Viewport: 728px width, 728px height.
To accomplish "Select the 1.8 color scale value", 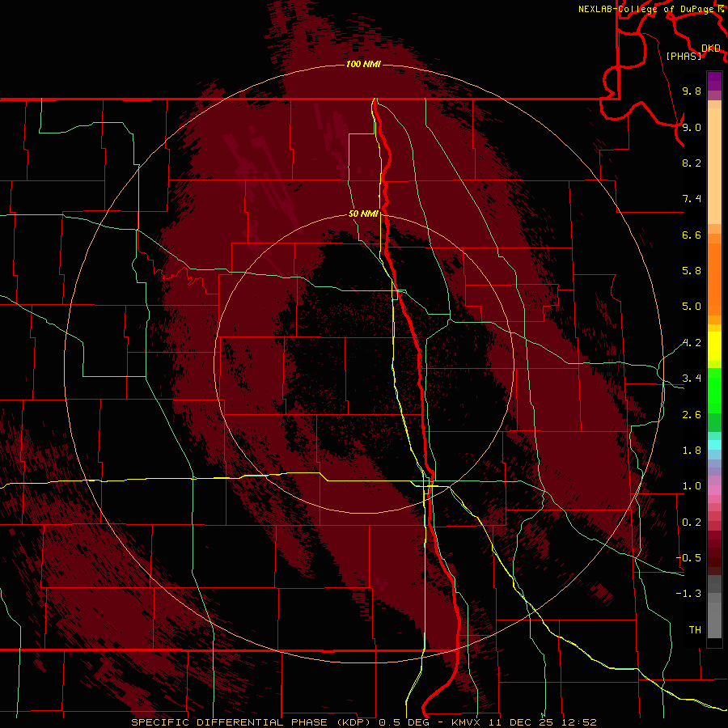I will coord(692,451).
